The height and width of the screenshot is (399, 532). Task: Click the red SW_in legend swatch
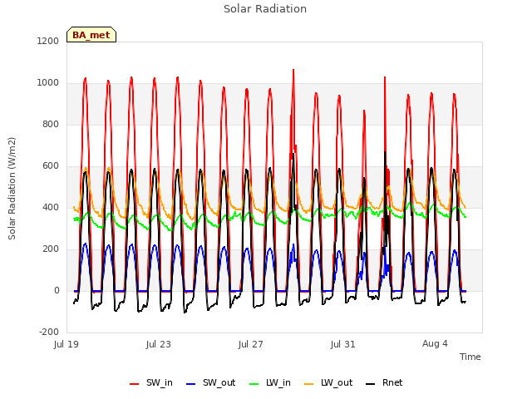[135, 384]
